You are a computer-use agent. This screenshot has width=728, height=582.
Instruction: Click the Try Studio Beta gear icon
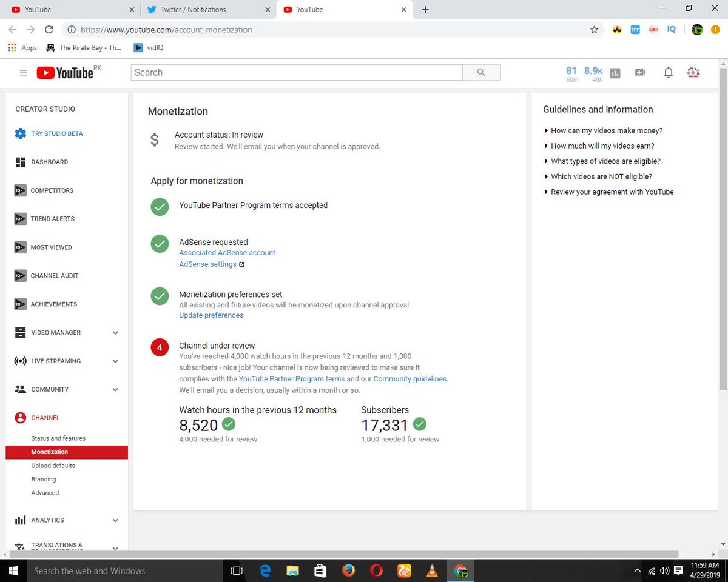21,133
